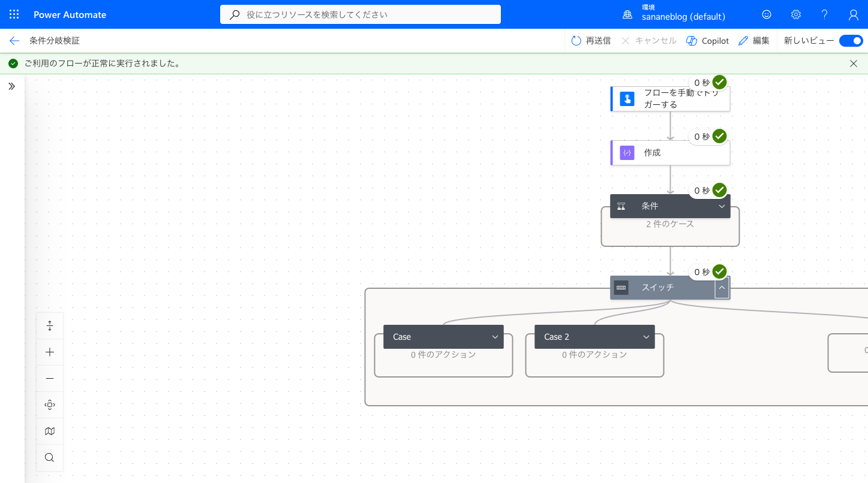868x483 pixels.
Task: Click the help question mark icon
Action: (824, 14)
